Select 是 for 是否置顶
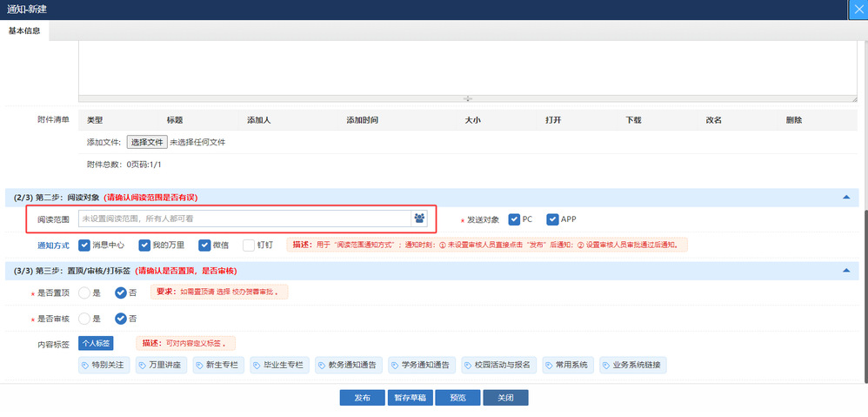 click(x=84, y=293)
